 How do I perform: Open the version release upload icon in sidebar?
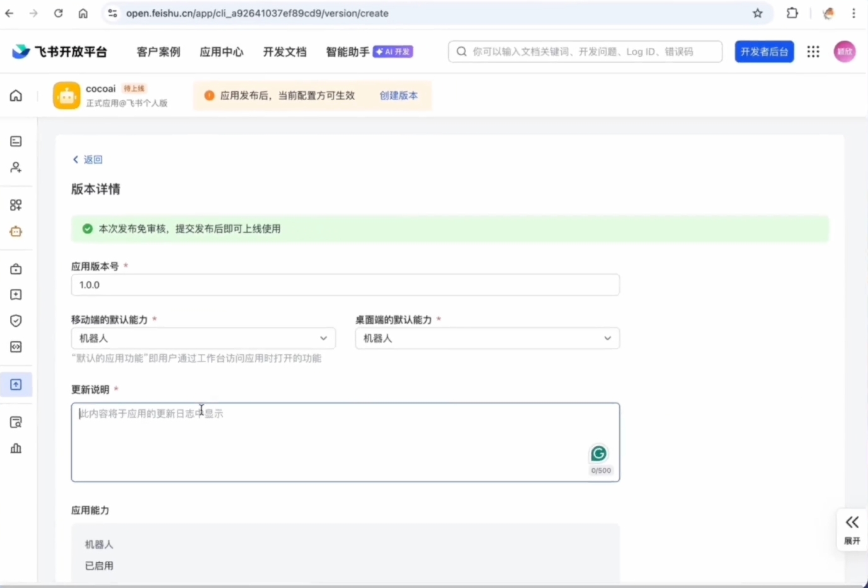[x=15, y=384]
